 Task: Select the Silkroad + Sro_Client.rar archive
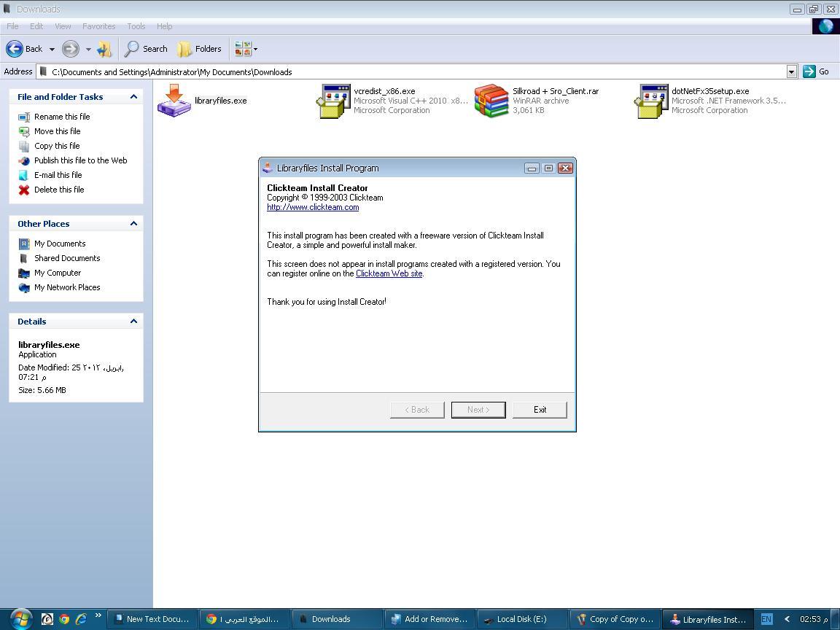[491, 101]
